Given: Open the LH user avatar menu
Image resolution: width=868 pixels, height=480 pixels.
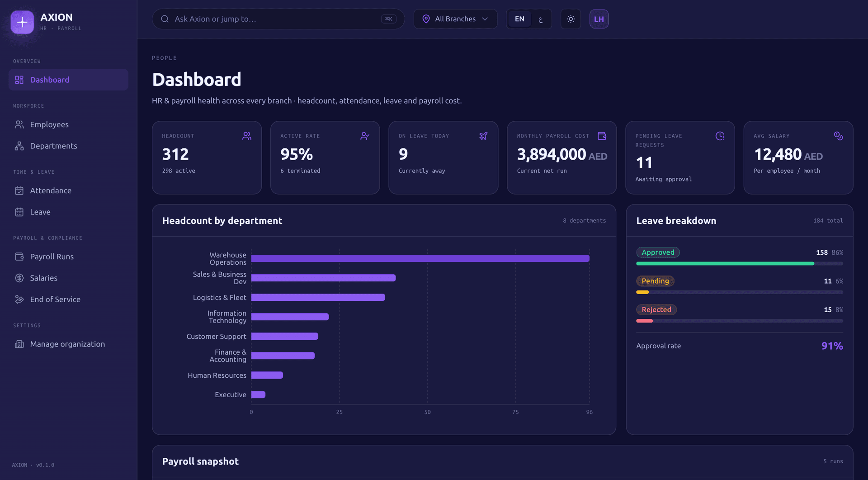Looking at the screenshot, I should pyautogui.click(x=599, y=19).
